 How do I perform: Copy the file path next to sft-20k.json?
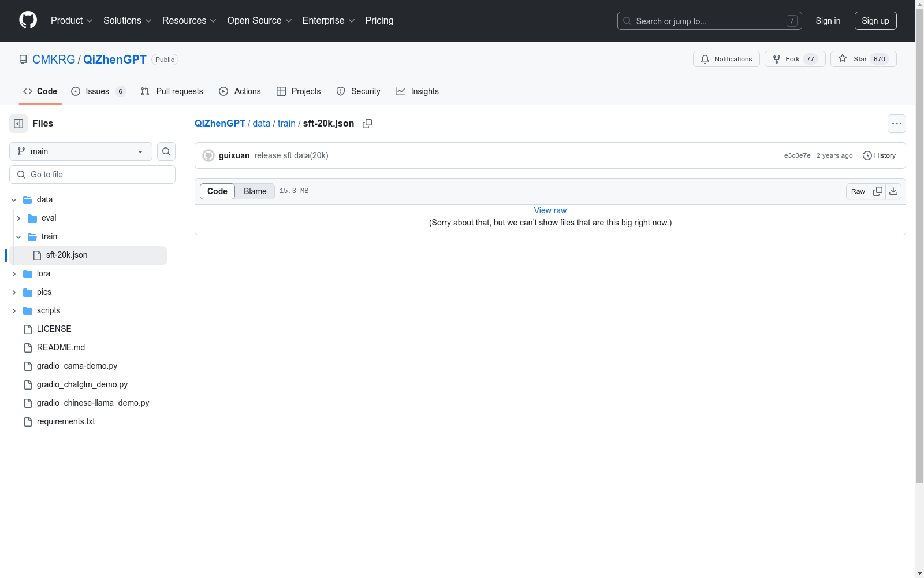click(367, 124)
